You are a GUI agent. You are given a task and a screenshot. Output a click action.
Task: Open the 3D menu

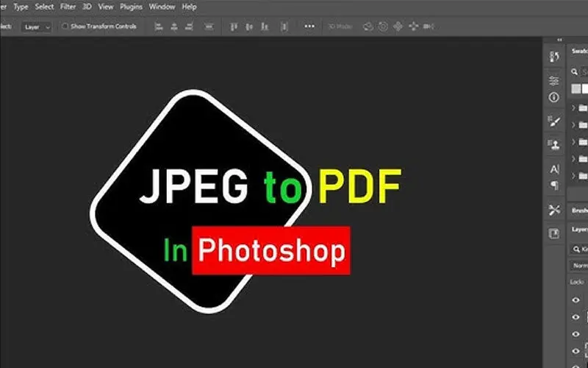click(x=87, y=7)
